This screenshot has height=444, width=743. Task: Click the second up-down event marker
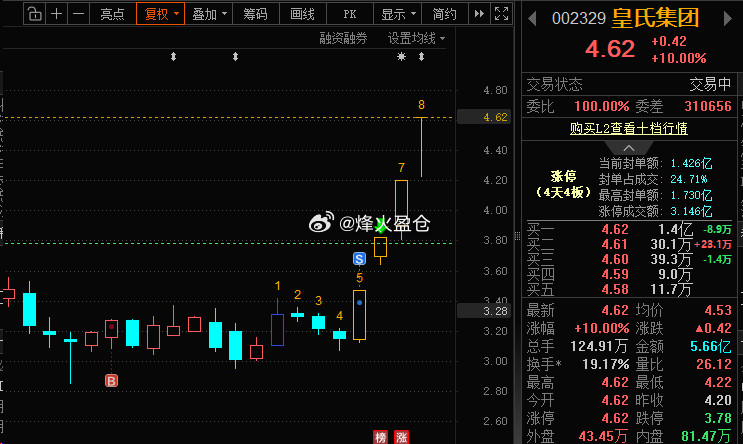[236, 57]
